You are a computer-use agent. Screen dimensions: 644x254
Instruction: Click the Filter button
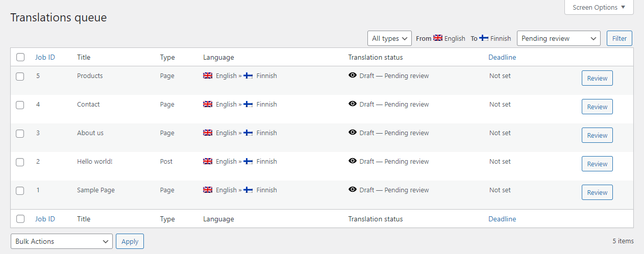(x=620, y=38)
